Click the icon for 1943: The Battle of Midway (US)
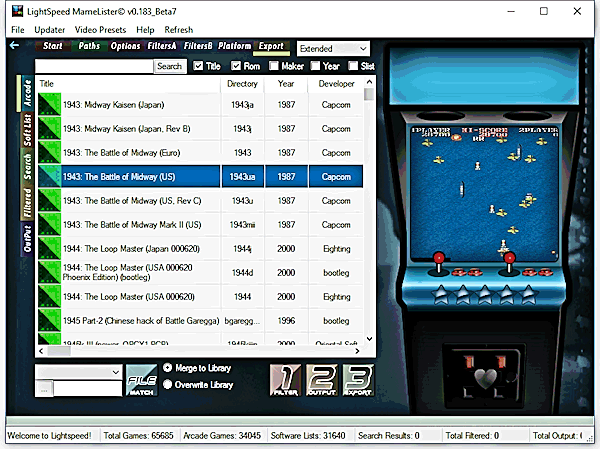This screenshot has width=600, height=449. (x=49, y=176)
